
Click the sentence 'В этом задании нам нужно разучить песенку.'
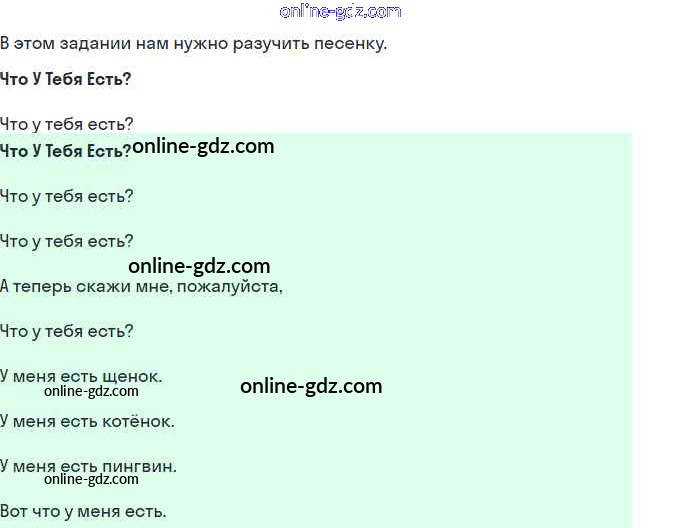193,44
